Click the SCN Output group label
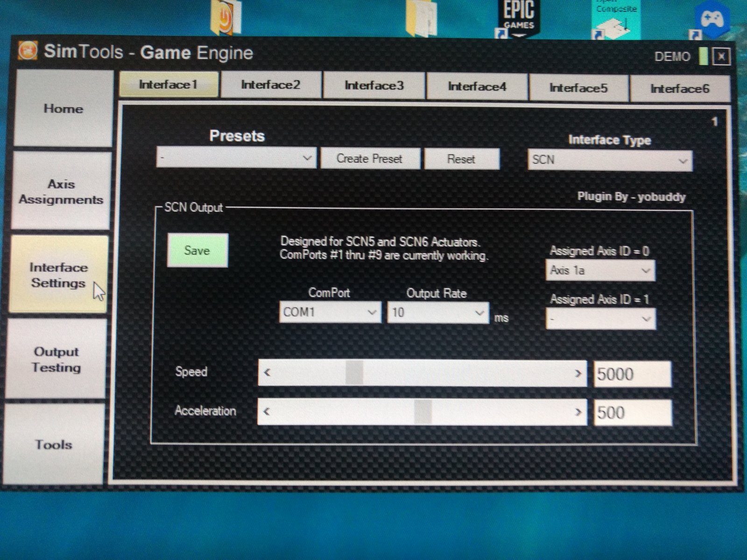747x560 pixels. tap(194, 207)
